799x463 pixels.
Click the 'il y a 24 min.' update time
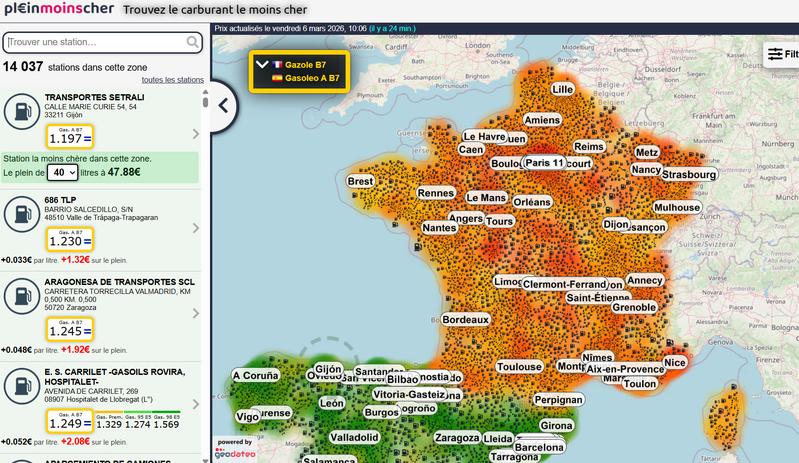click(392, 29)
